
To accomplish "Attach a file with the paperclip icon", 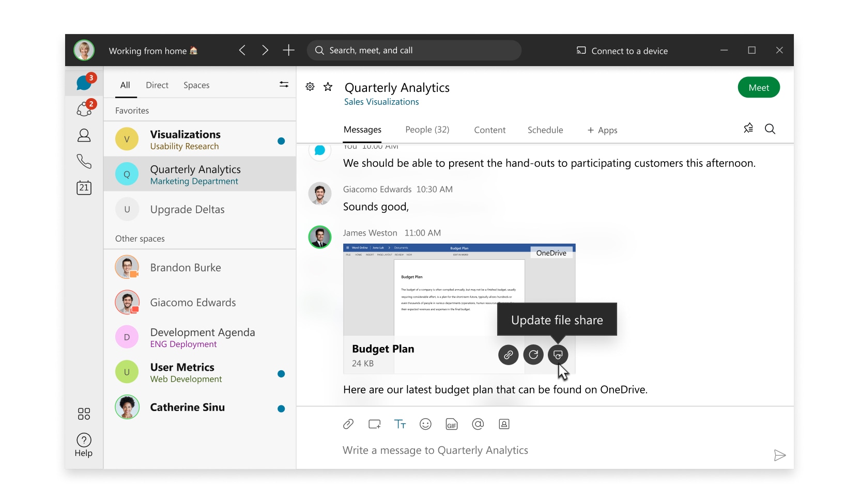I will (x=348, y=424).
